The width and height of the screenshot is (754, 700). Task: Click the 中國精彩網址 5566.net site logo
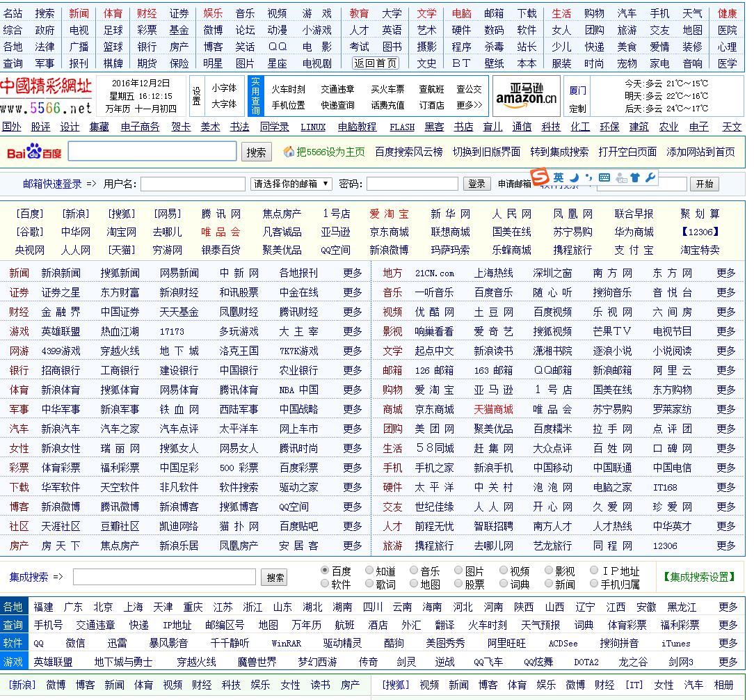click(x=46, y=97)
